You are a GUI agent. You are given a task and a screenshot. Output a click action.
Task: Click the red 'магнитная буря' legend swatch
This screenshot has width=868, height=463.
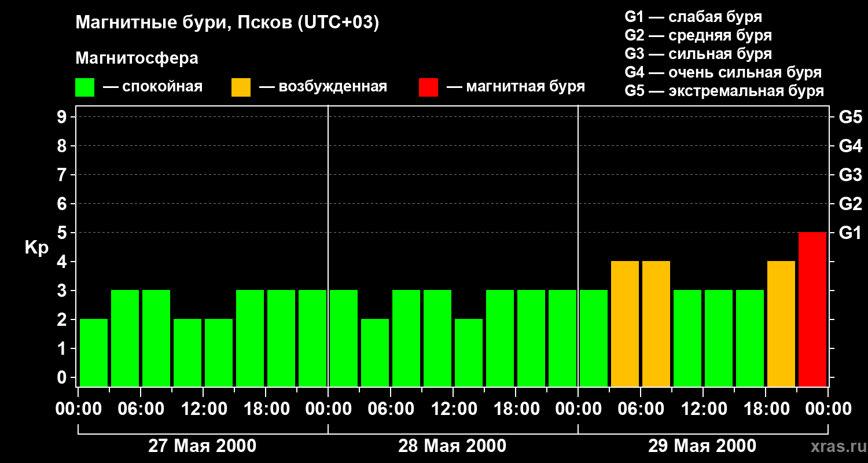[x=429, y=87]
